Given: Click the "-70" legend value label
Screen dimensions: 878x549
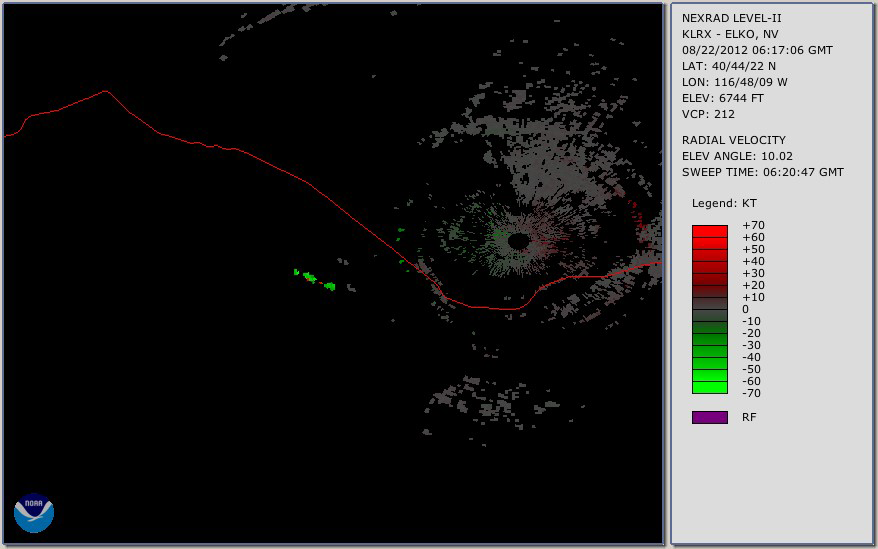Looking at the screenshot, I should point(751,393).
